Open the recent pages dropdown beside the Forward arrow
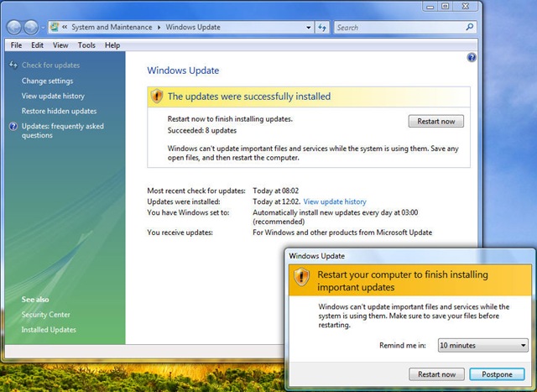 click(x=43, y=28)
